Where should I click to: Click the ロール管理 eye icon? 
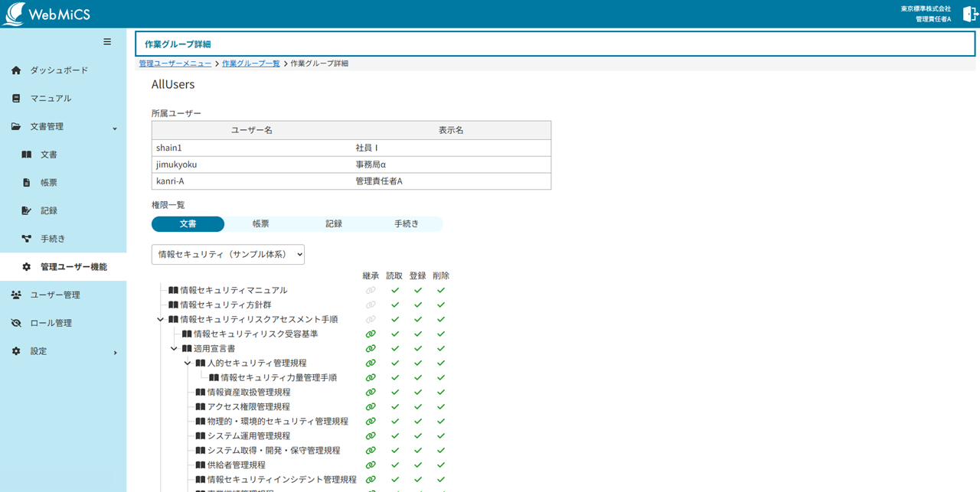pos(16,324)
